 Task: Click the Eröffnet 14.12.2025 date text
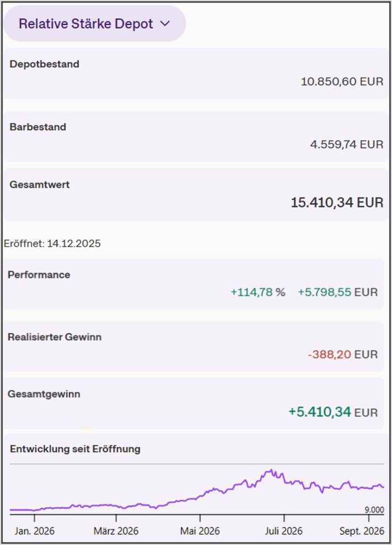(x=52, y=243)
